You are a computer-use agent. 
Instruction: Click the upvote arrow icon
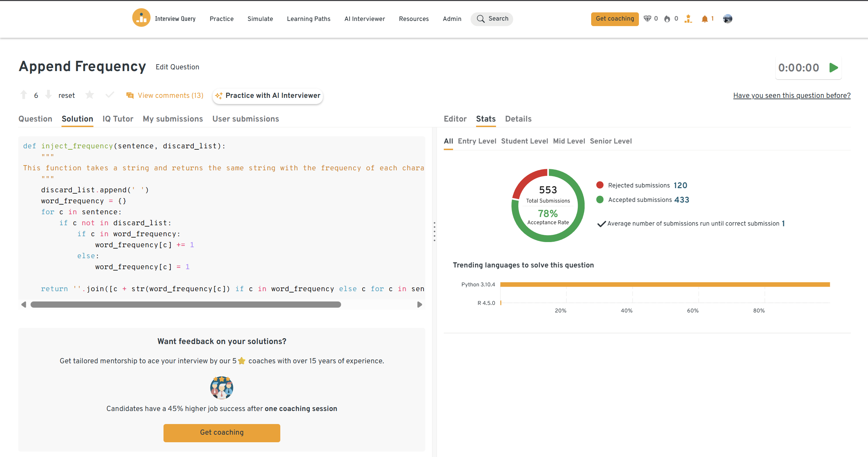tap(24, 95)
